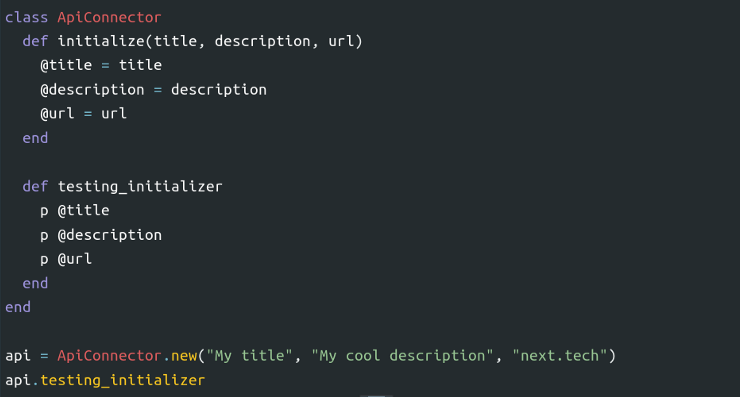Click the initialize method name
Screen dimensions: 740x397
[x=101, y=42]
